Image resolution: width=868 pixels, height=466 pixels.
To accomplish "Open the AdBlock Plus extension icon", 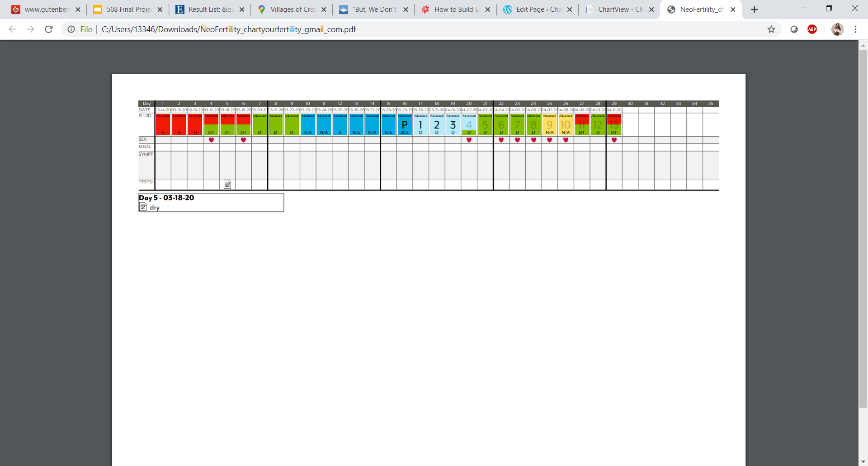I will pyautogui.click(x=812, y=29).
